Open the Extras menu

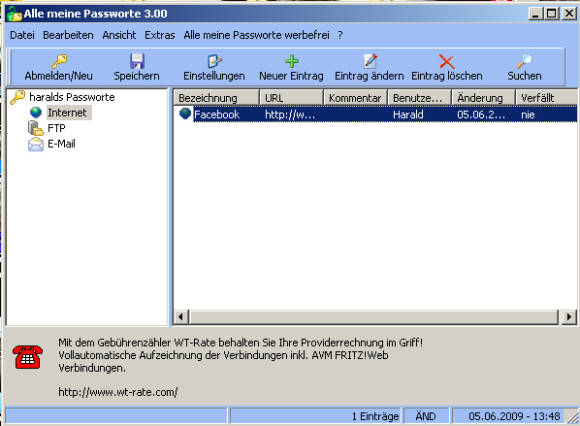coord(159,35)
